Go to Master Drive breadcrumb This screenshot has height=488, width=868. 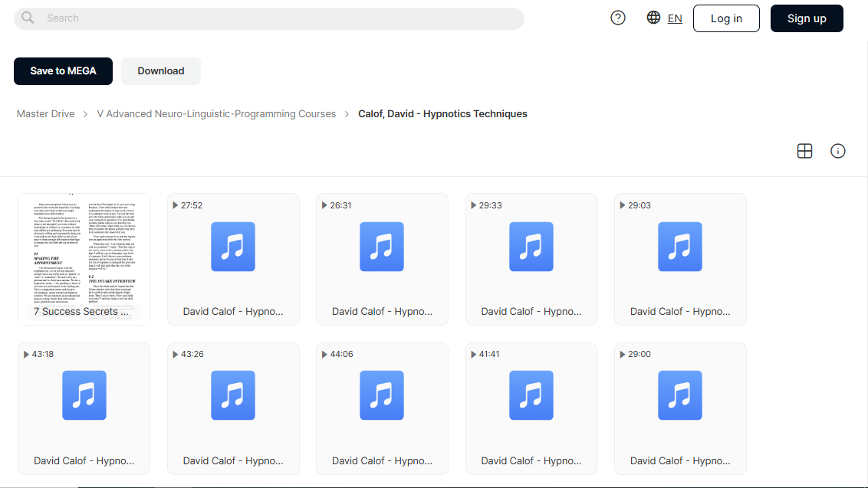[45, 114]
